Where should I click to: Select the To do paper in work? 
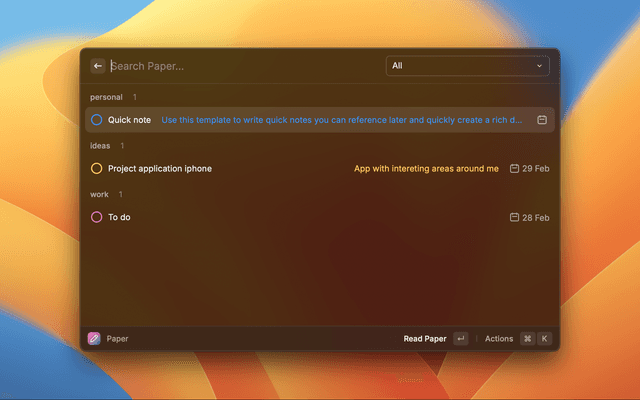[119, 217]
